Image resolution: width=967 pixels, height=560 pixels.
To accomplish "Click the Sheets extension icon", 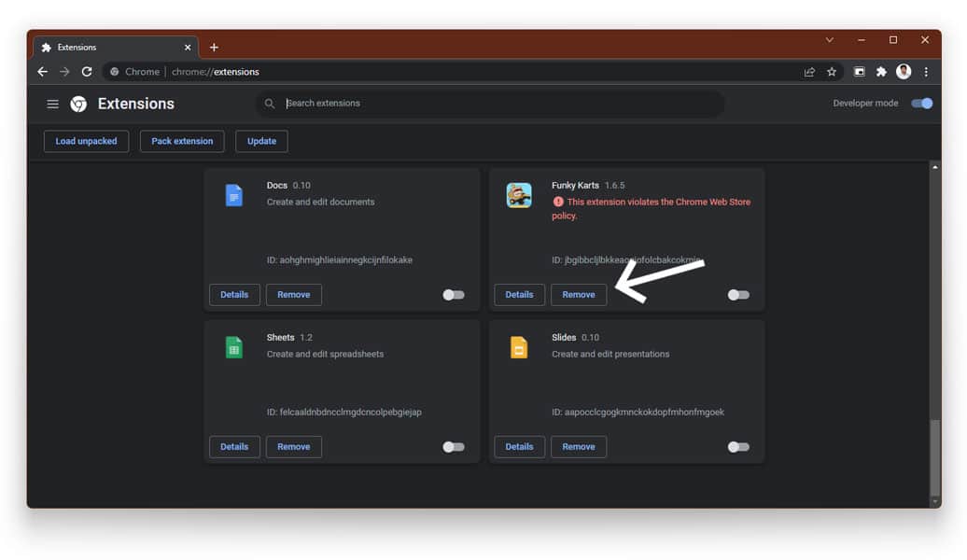I will pos(233,348).
